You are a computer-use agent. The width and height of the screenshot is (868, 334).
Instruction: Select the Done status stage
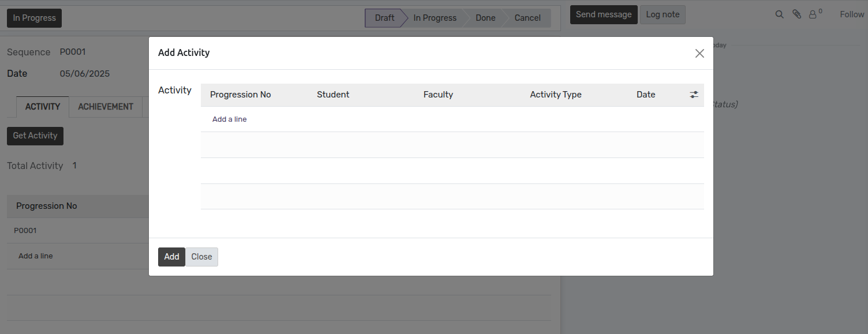485,18
